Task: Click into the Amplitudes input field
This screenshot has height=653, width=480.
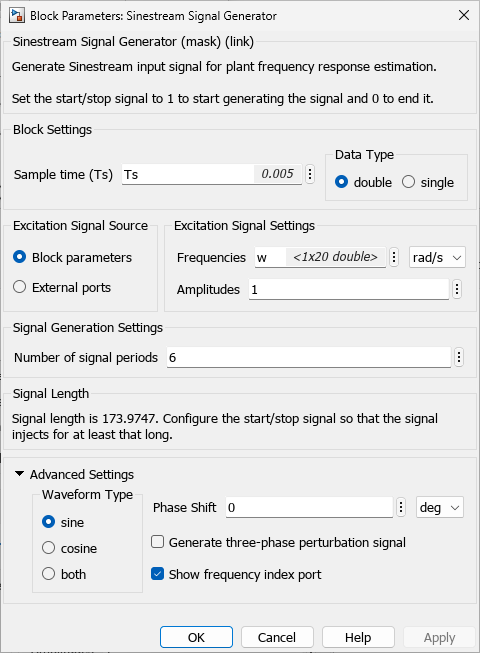Action: point(349,289)
